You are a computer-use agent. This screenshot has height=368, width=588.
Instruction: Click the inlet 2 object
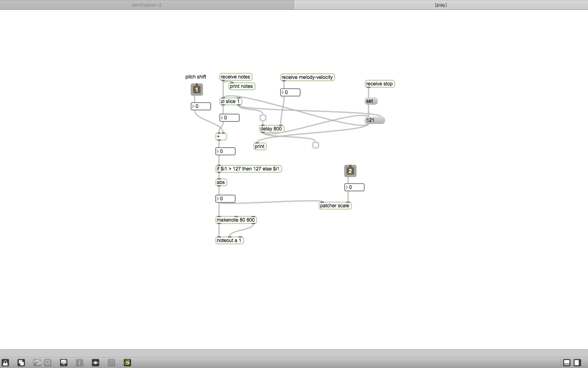click(x=350, y=171)
